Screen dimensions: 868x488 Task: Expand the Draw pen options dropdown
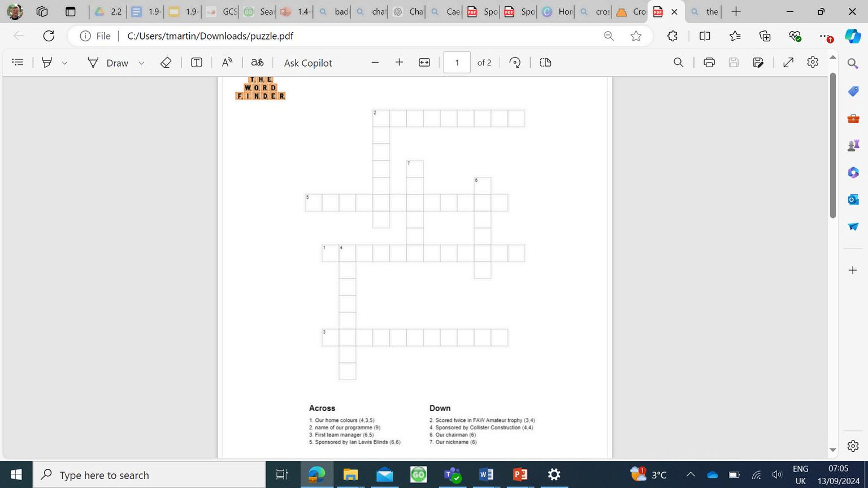coord(141,63)
